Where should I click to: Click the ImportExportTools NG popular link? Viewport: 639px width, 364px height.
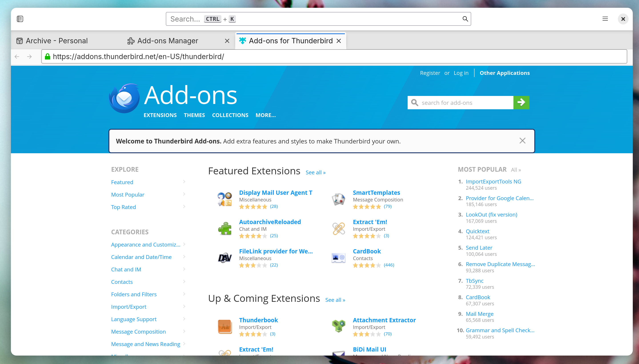493,181
